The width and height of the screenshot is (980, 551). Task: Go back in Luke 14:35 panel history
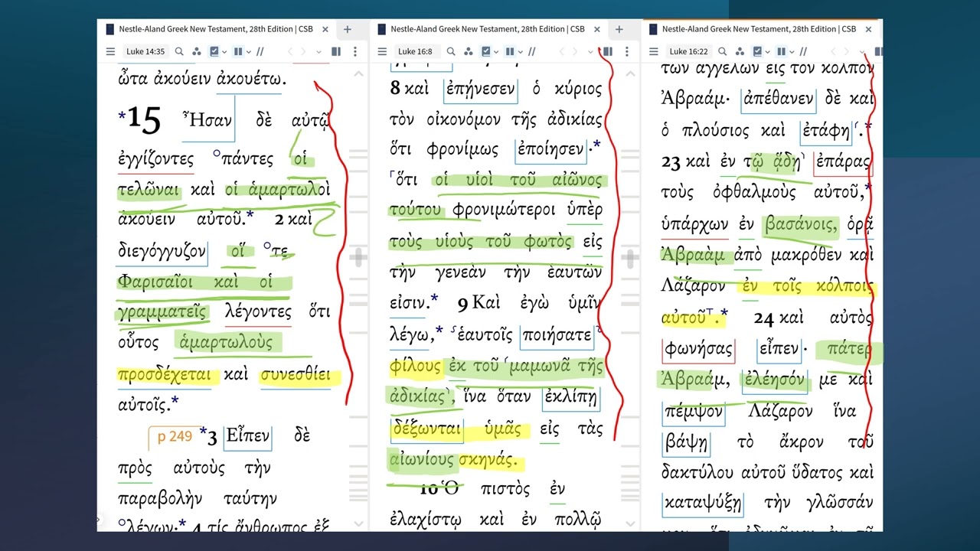tap(290, 51)
